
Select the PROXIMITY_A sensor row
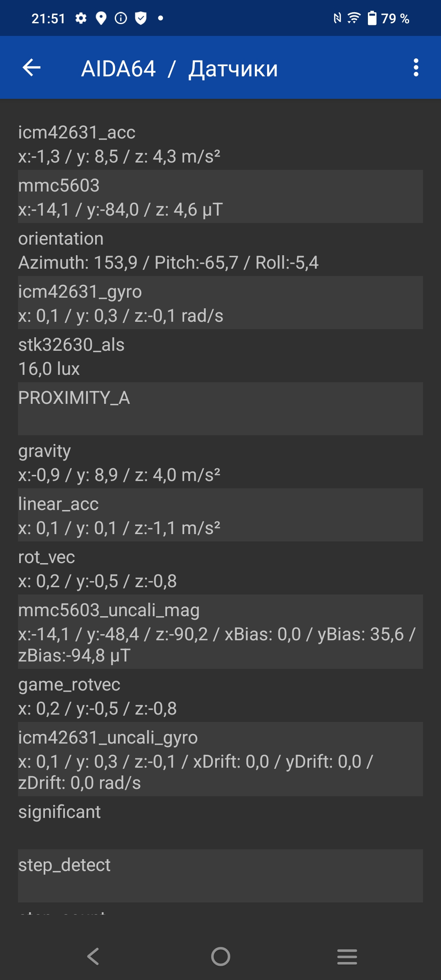(220, 409)
